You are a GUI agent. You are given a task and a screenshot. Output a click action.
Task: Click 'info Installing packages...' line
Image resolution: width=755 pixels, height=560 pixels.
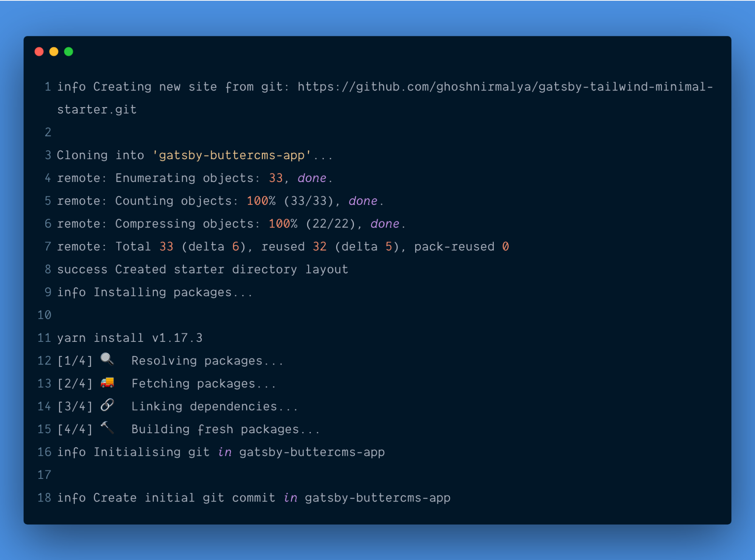(x=155, y=292)
